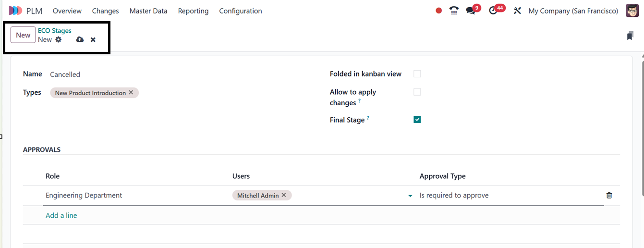Save record with the cloud upload icon
644x248 pixels.
80,39
